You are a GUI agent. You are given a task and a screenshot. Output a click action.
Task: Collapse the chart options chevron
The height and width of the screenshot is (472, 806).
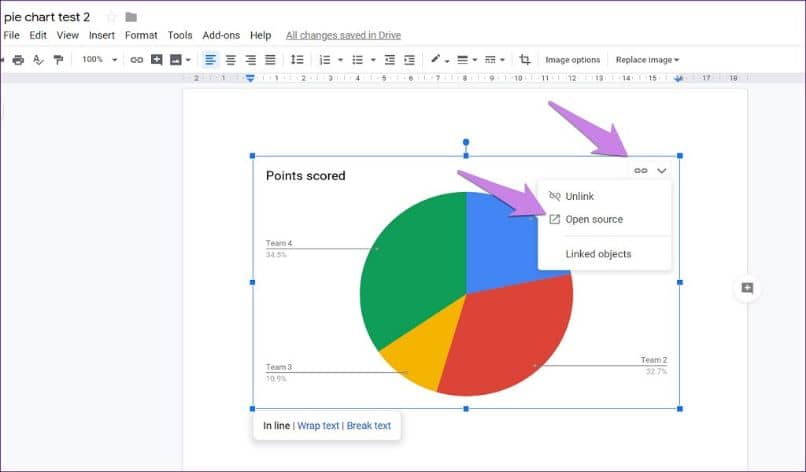[x=662, y=171]
